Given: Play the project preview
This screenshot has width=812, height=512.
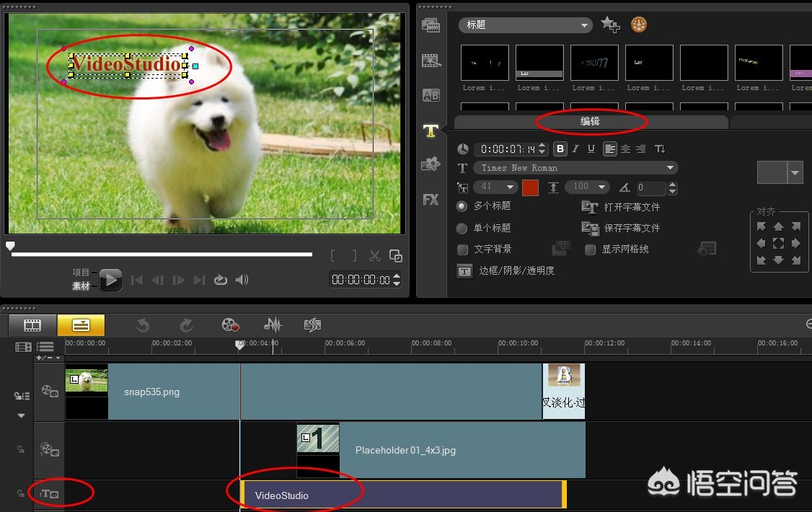Looking at the screenshot, I should 110,280.
